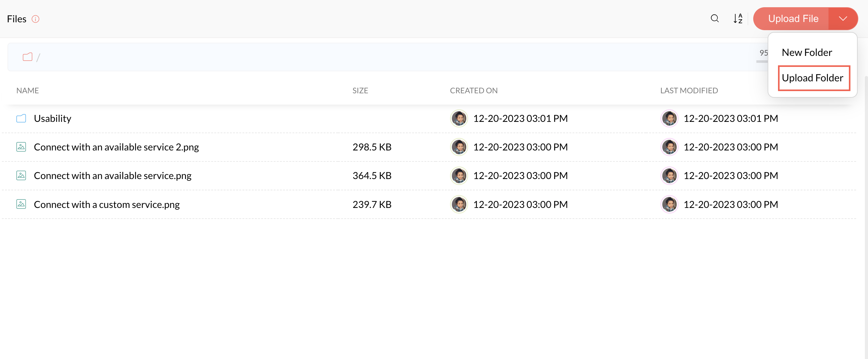The image size is (868, 359).
Task: Open Connect with a custom service.png
Action: coord(107,204)
